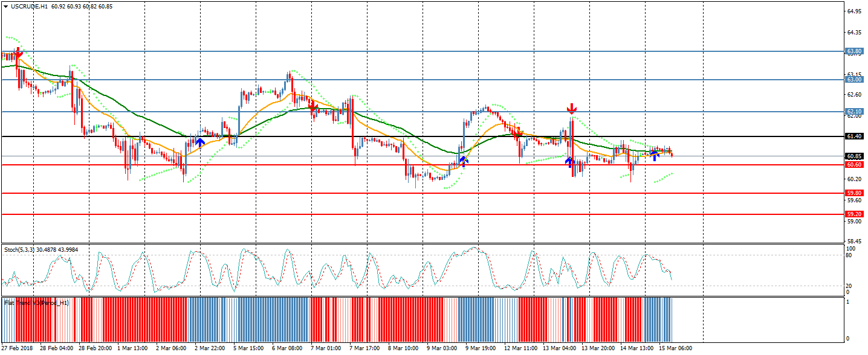This screenshot has width=868, height=355.
Task: Select the 61.40 black price level label
Action: pos(853,136)
